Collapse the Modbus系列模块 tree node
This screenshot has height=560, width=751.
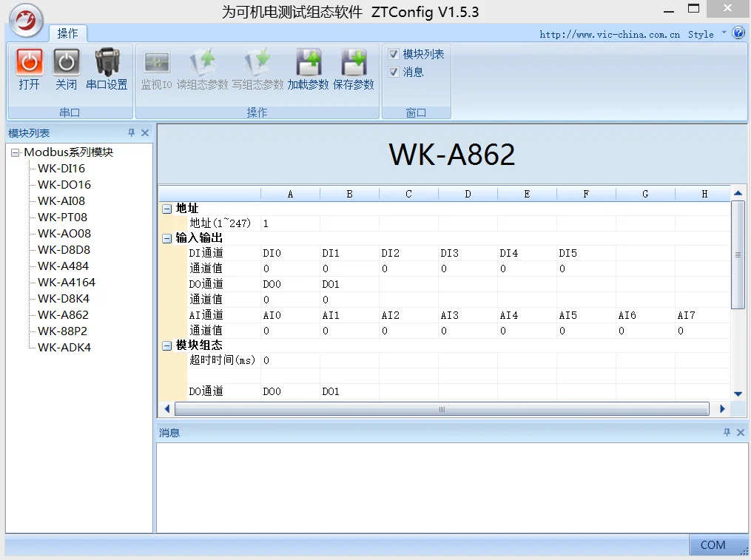coord(16,152)
